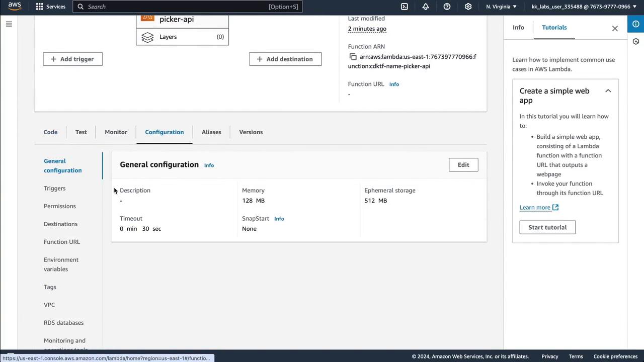Screen dimensions: 644x362
Task: Click Info link next to Function URL
Action: pyautogui.click(x=394, y=84)
